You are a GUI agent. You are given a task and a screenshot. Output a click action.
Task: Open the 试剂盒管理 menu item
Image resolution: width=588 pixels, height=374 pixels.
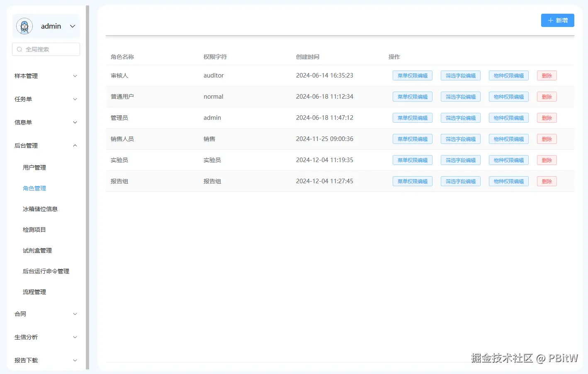coord(37,250)
